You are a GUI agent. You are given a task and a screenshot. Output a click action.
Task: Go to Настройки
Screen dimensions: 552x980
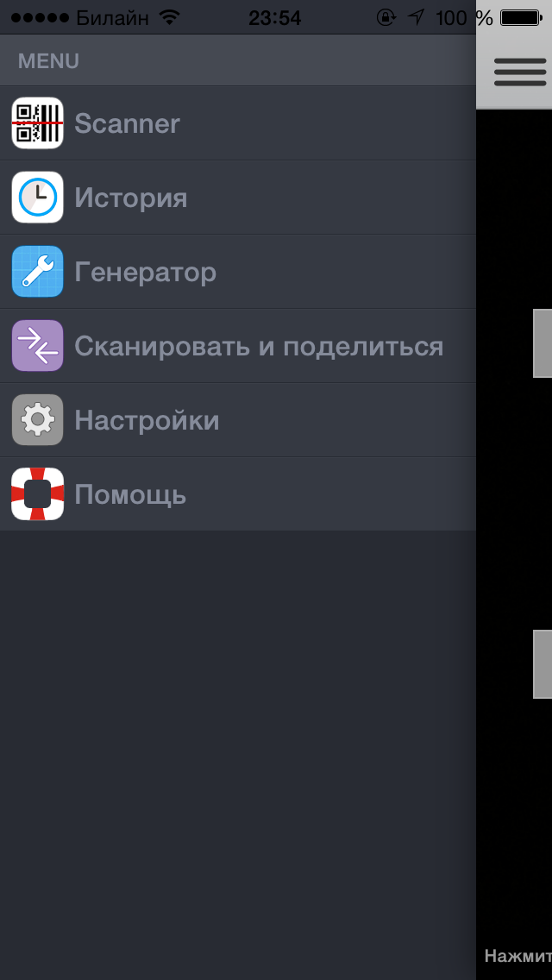pyautogui.click(x=237, y=420)
